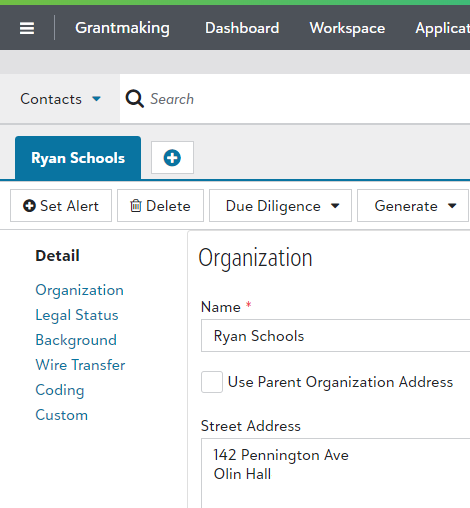Open the hamburger navigation menu
470x508 pixels.
(x=27, y=28)
